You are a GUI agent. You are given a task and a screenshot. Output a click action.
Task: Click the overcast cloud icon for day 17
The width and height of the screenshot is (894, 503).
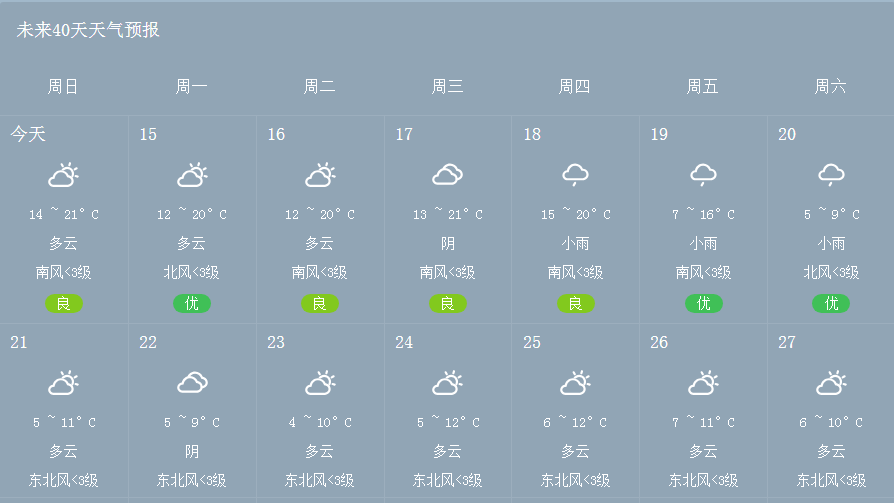coord(447,176)
